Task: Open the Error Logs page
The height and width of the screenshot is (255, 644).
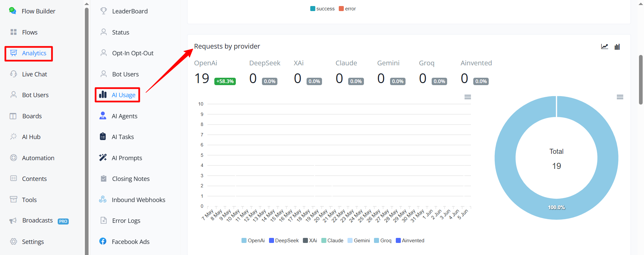Action: (126, 220)
